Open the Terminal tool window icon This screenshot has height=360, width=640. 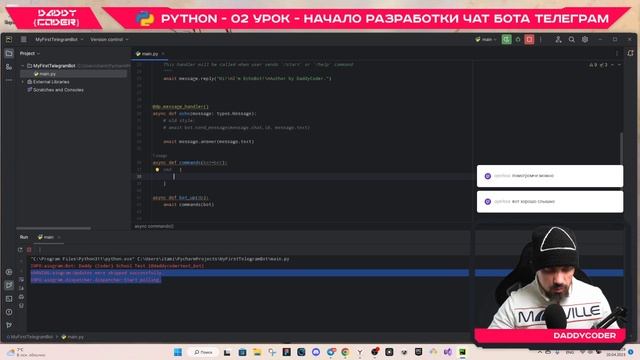click(9, 299)
